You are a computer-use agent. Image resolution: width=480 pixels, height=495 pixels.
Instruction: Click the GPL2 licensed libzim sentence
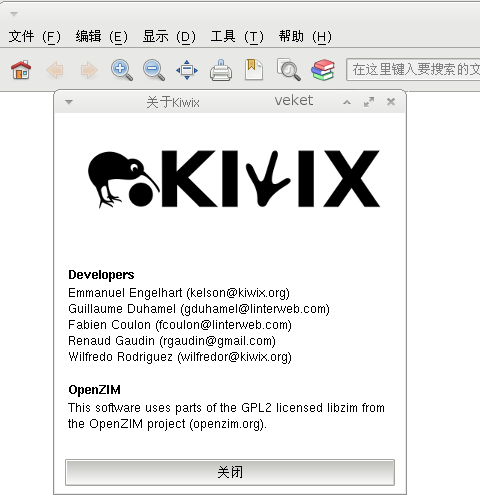(x=226, y=416)
